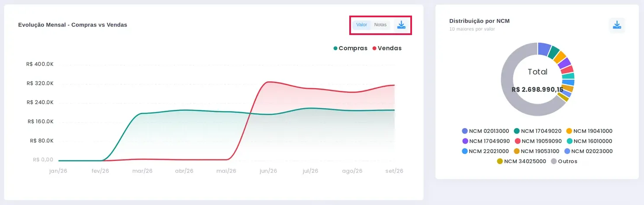Toggle NCM 16010000 legend entry
This screenshot has height=205, width=644.
point(590,141)
